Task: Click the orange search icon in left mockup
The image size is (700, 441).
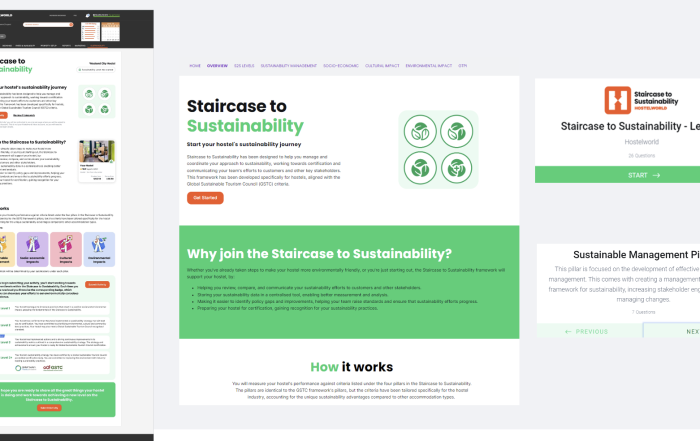Action: (x=71, y=25)
